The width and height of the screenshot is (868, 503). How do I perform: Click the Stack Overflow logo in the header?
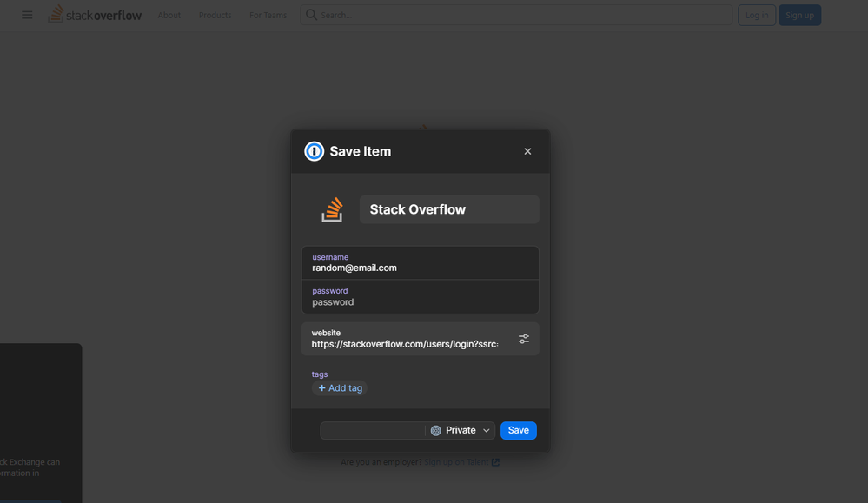95,15
